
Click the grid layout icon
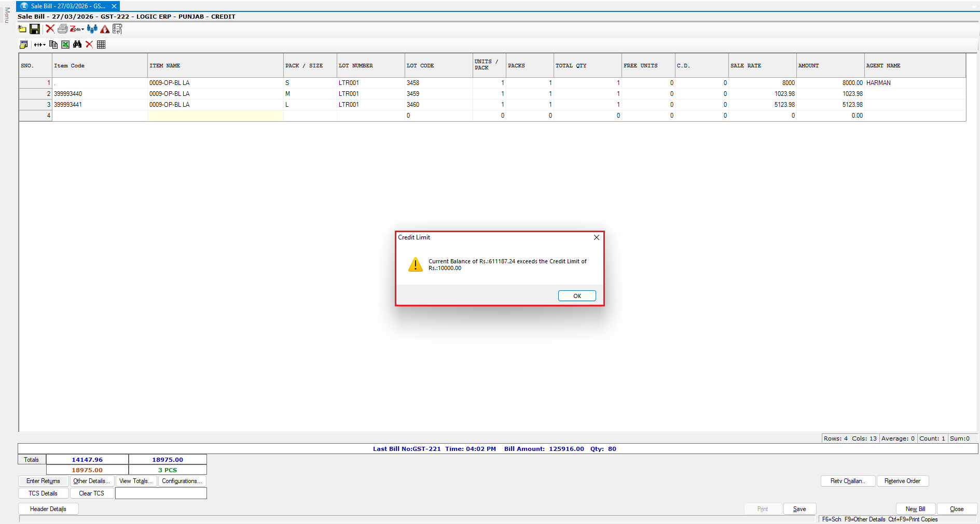(101, 45)
